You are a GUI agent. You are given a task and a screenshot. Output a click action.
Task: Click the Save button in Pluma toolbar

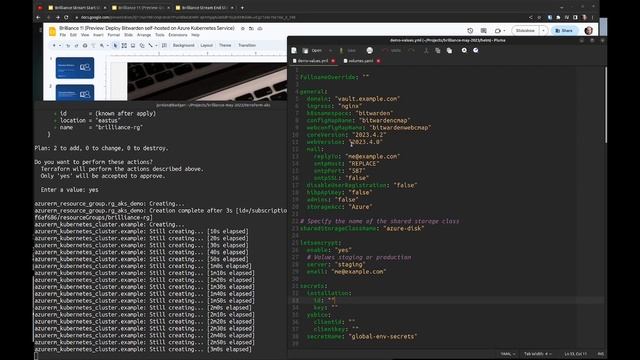point(348,51)
